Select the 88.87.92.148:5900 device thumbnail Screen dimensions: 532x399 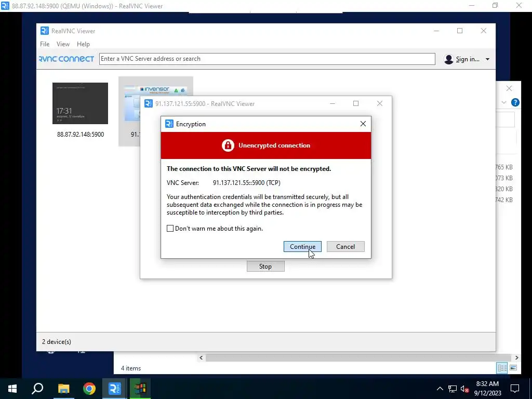click(80, 103)
